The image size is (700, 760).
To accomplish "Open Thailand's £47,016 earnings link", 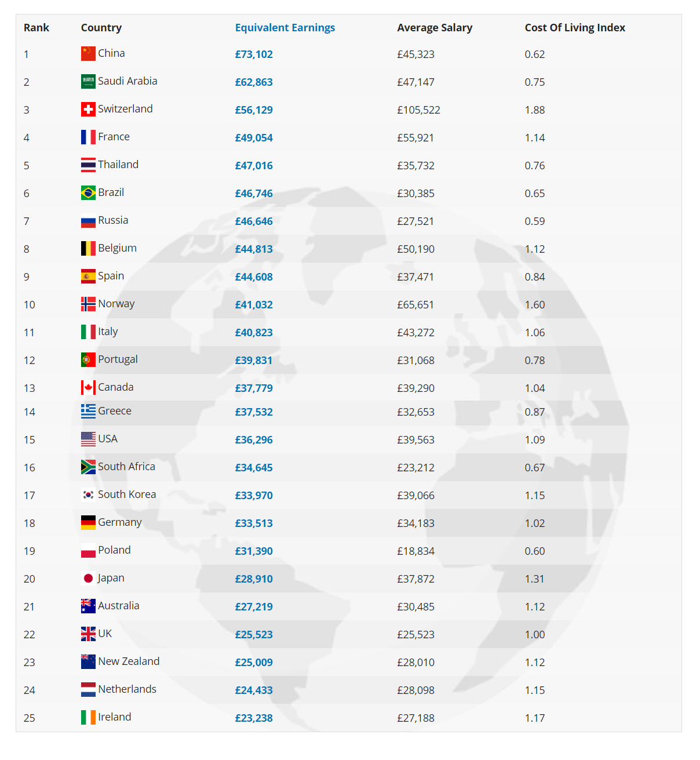I will (254, 166).
